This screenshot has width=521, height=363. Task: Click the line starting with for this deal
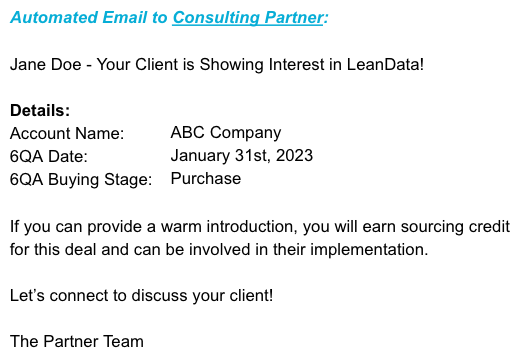point(219,250)
